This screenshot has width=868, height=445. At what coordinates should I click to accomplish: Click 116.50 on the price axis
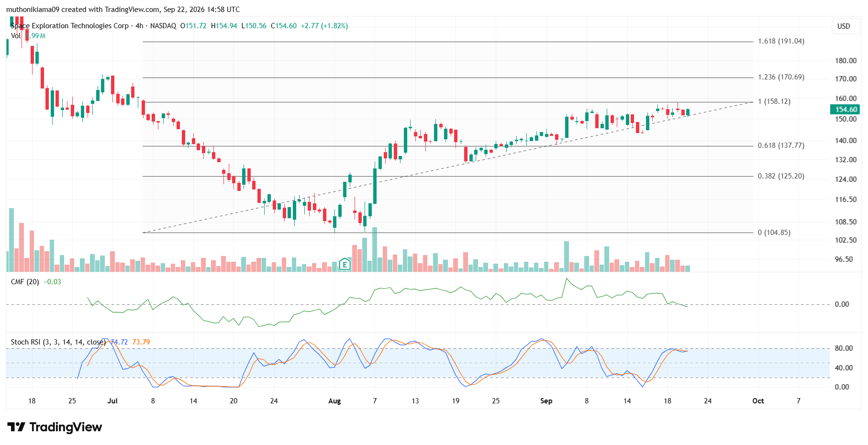pos(846,200)
